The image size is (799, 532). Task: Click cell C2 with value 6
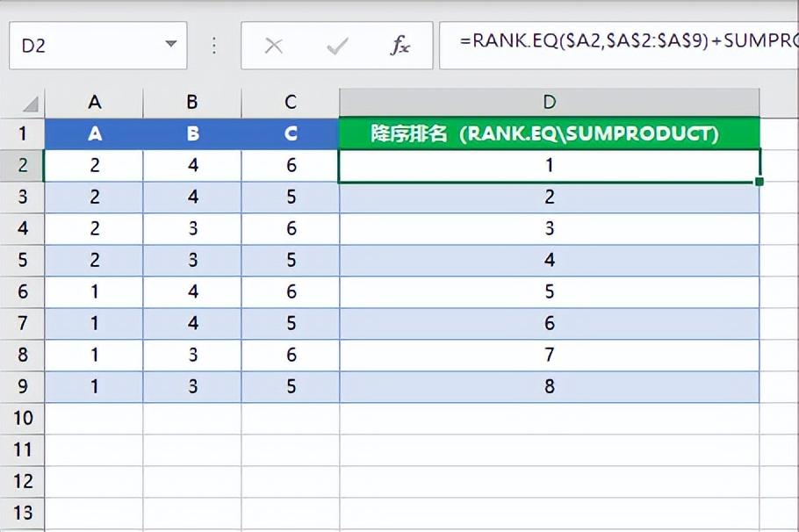[x=291, y=165]
